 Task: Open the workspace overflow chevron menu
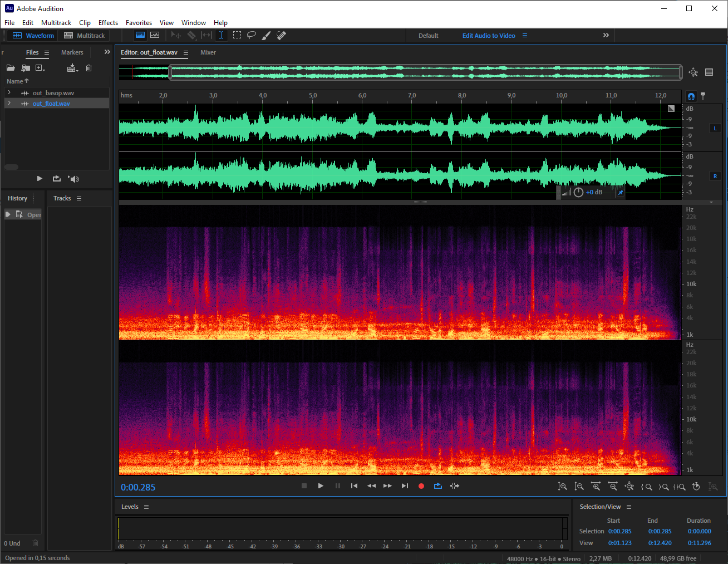tap(606, 35)
